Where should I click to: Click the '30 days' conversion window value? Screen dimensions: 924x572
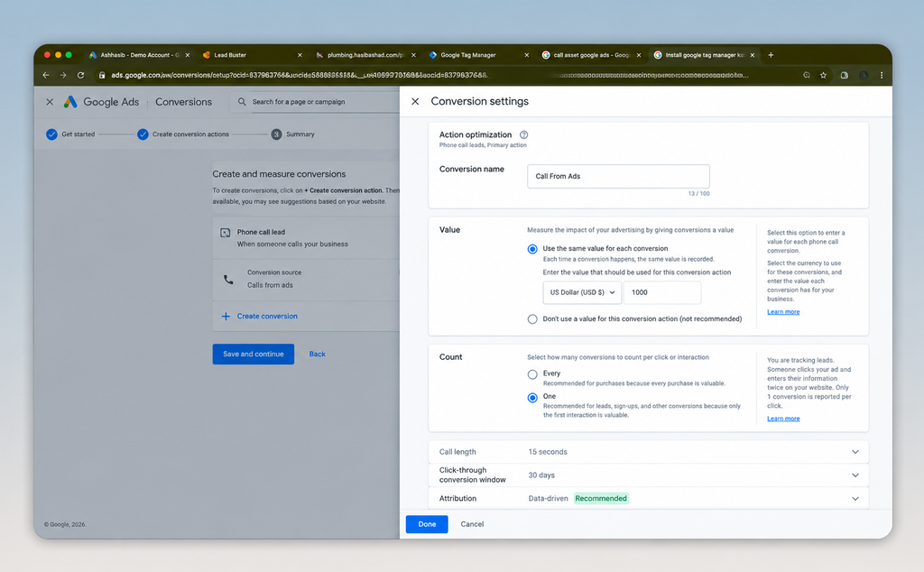click(x=541, y=475)
